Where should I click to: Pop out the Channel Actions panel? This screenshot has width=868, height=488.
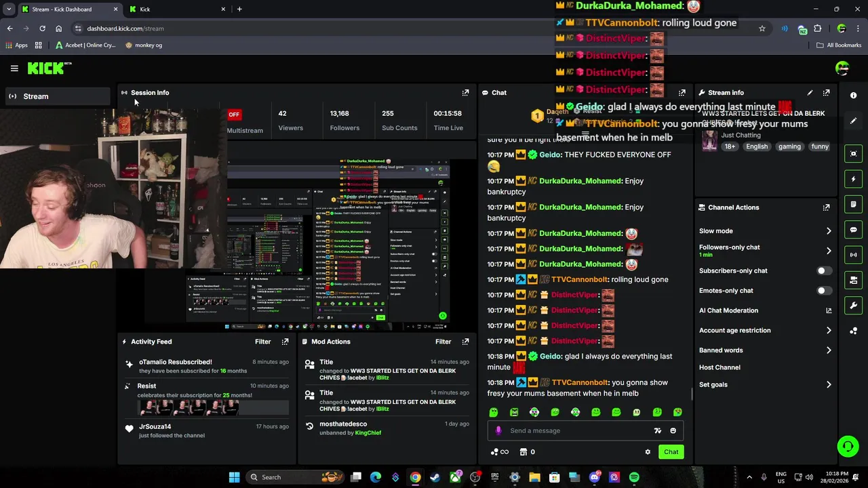826,207
